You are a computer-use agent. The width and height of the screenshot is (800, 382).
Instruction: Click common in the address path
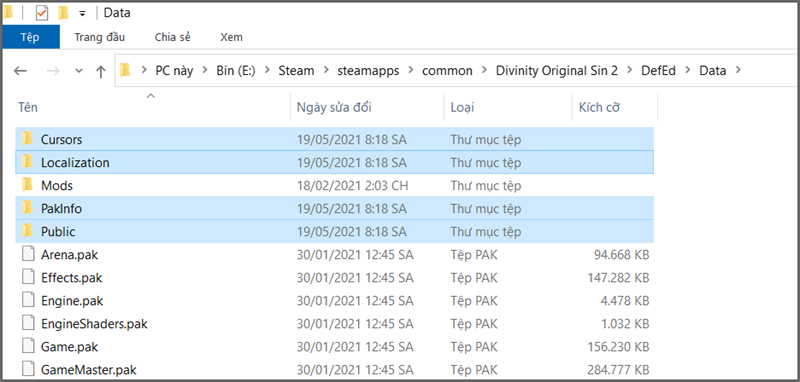pyautogui.click(x=447, y=70)
